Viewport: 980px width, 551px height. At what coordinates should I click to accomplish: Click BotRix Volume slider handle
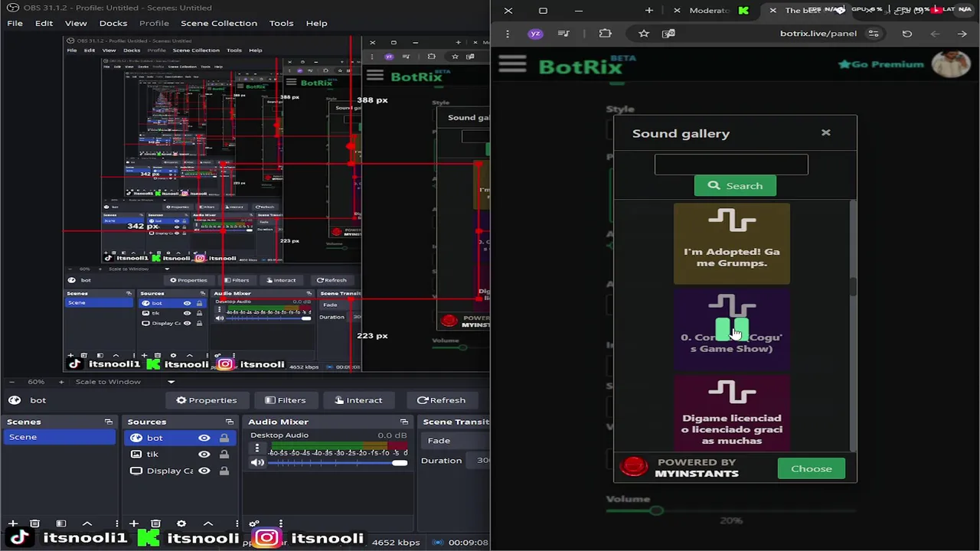[x=656, y=510]
